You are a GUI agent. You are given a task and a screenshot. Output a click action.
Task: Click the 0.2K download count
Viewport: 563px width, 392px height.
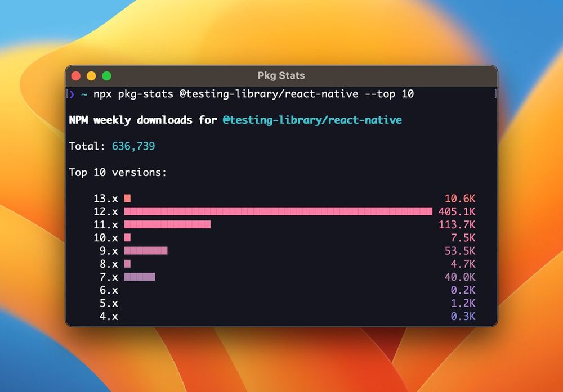[463, 290]
